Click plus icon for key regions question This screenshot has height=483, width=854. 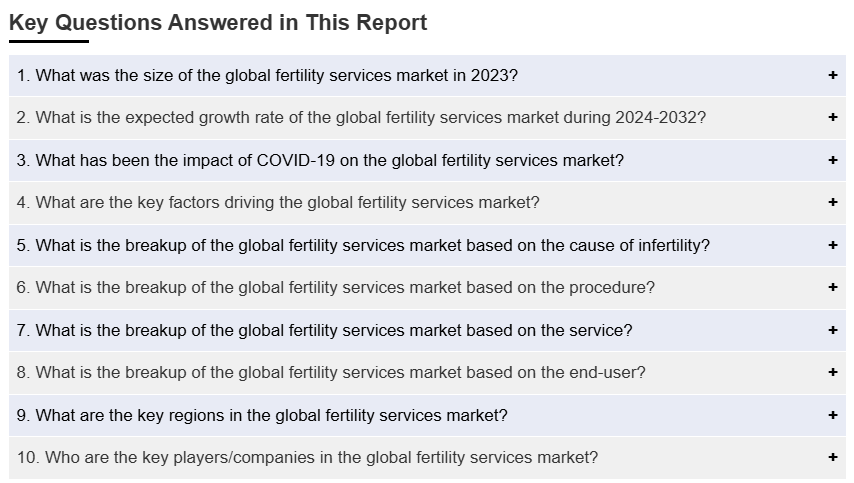[832, 415]
